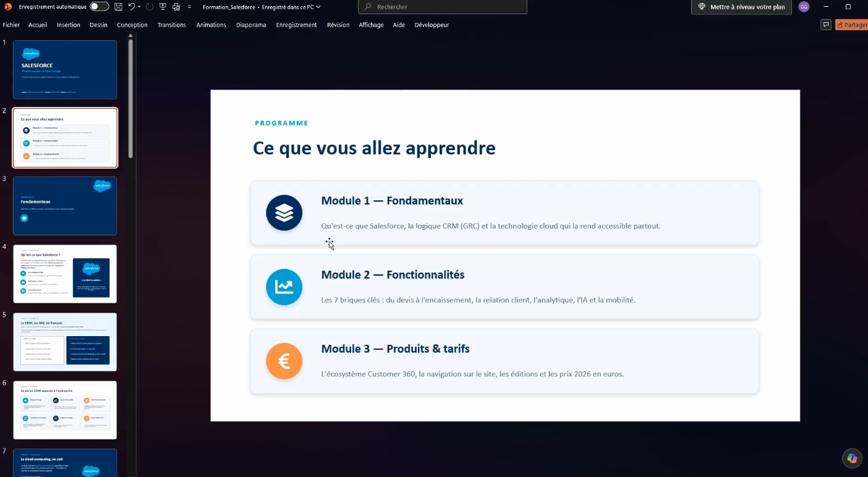868x477 pixels.
Task: Open the Transitions tab
Action: (172, 25)
